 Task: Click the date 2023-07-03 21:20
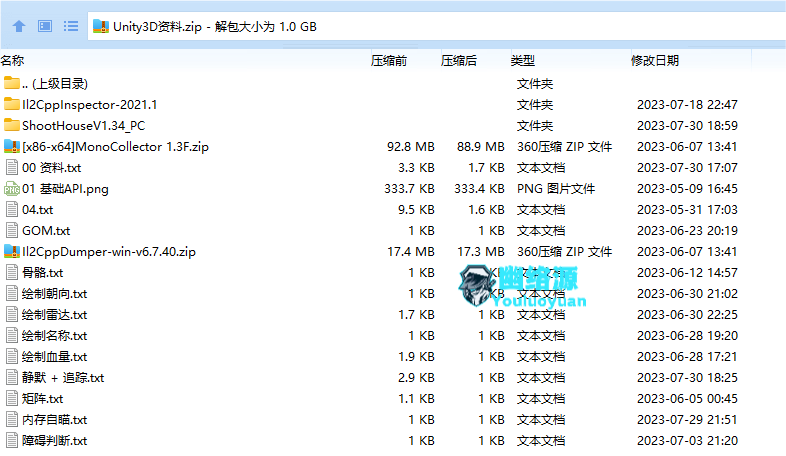[x=687, y=441]
